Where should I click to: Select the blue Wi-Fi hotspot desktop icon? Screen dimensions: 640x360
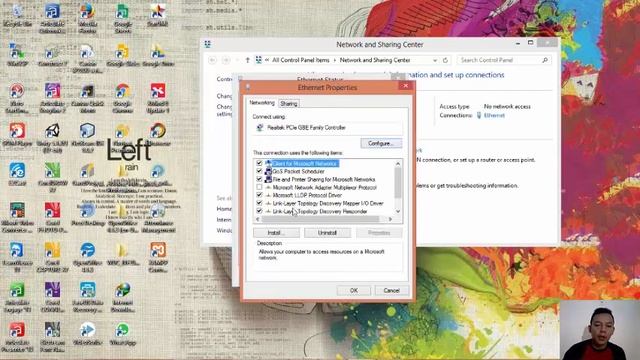point(17,171)
